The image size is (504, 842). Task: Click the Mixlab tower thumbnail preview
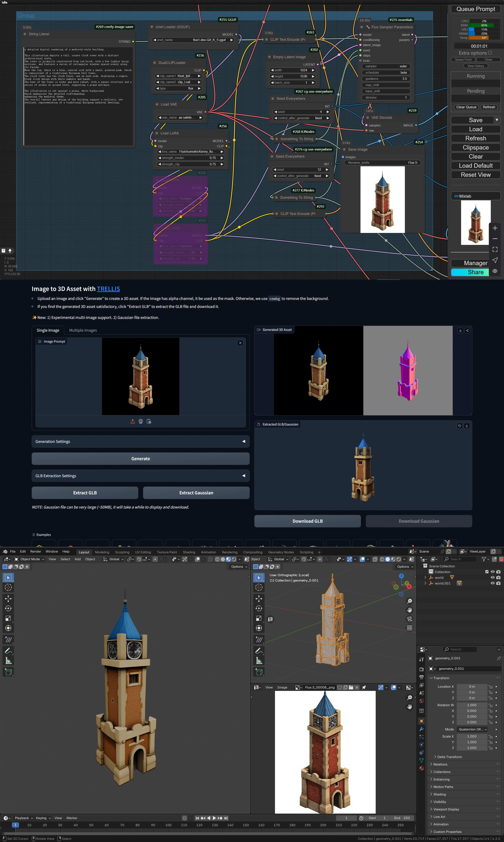[475, 222]
